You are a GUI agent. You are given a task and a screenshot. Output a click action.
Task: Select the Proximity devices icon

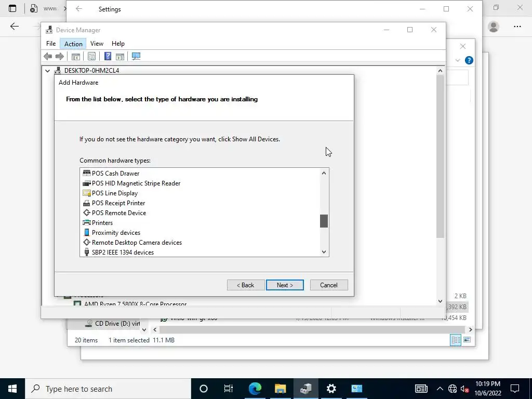pyautogui.click(x=87, y=232)
